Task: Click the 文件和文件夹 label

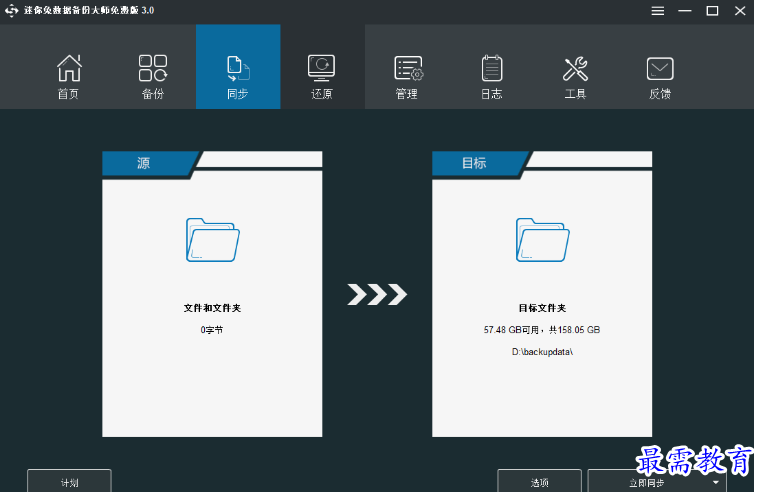Action: (212, 308)
